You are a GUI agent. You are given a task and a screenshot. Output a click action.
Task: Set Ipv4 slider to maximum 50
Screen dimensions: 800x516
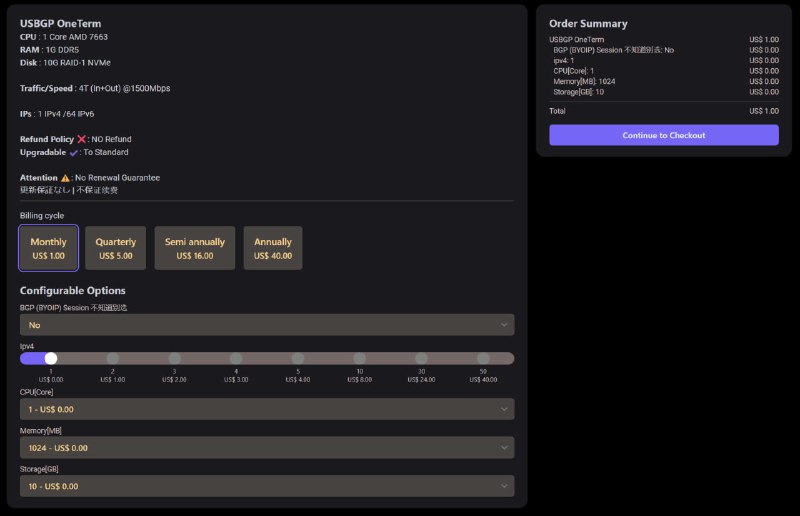483,358
